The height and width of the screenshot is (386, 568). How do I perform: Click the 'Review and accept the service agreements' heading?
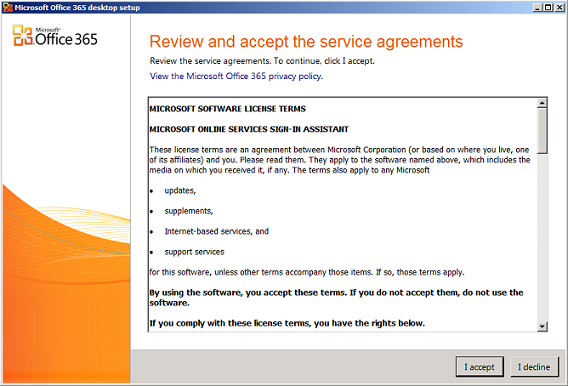pos(306,42)
